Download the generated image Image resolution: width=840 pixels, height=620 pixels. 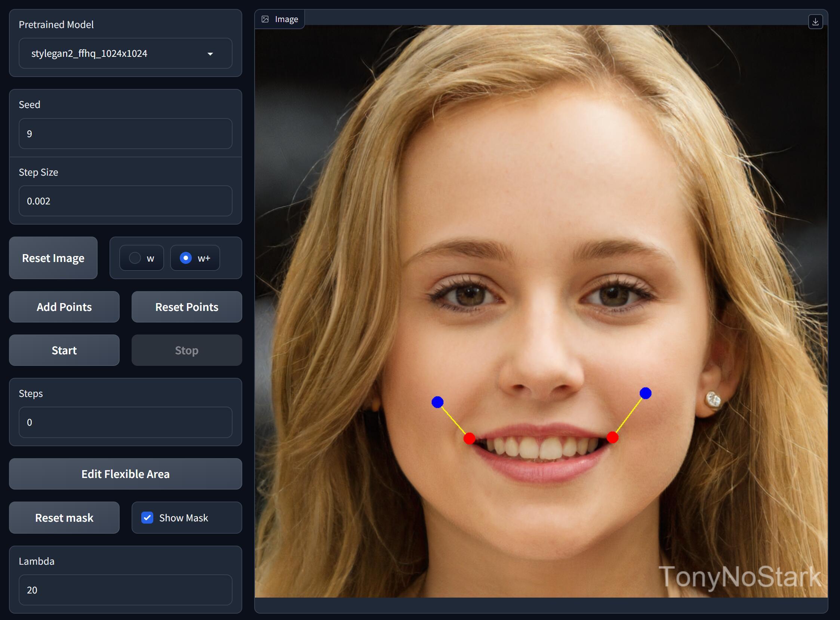(x=815, y=22)
